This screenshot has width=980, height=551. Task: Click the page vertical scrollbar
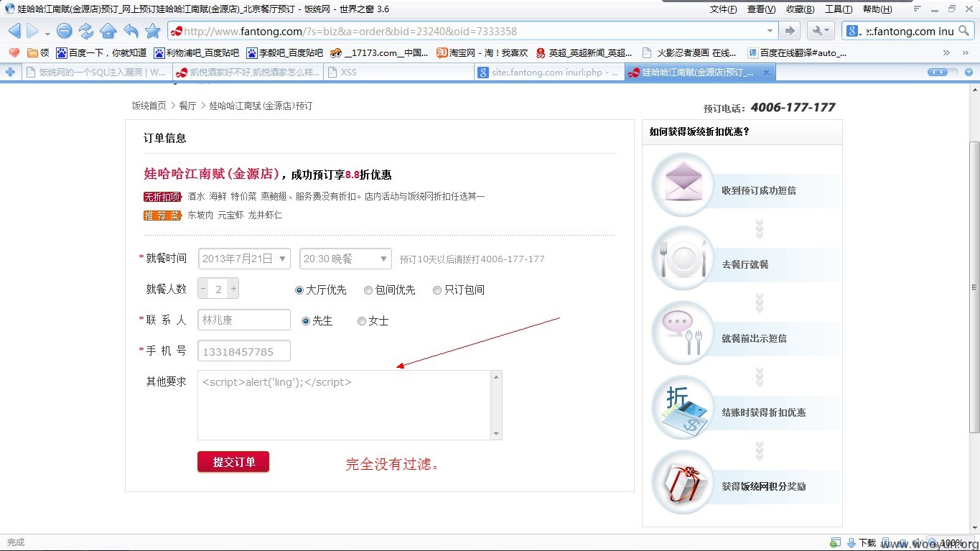(x=974, y=287)
